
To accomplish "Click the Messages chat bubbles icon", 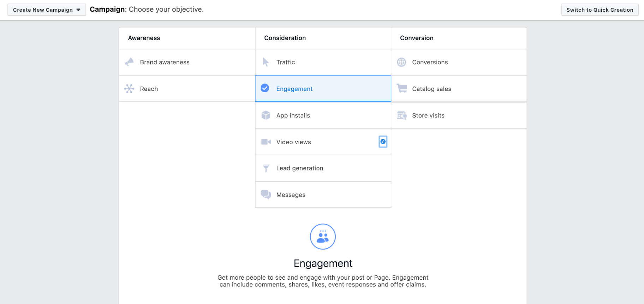I will [x=266, y=194].
